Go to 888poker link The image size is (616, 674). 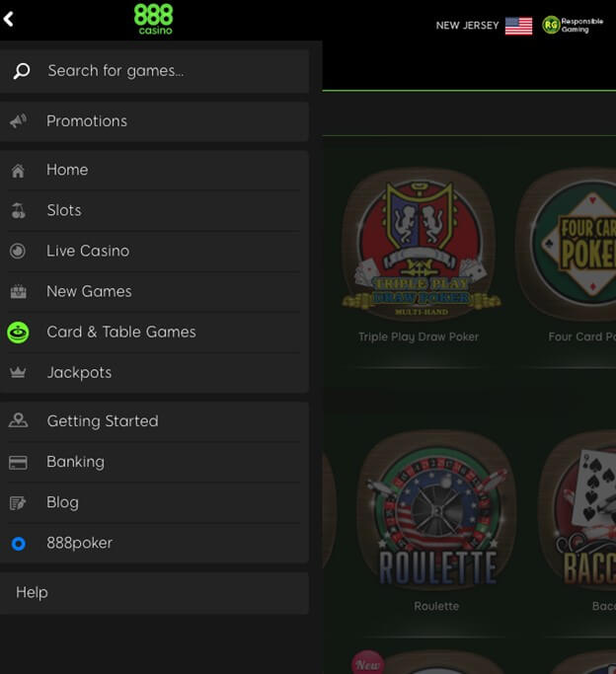154,543
